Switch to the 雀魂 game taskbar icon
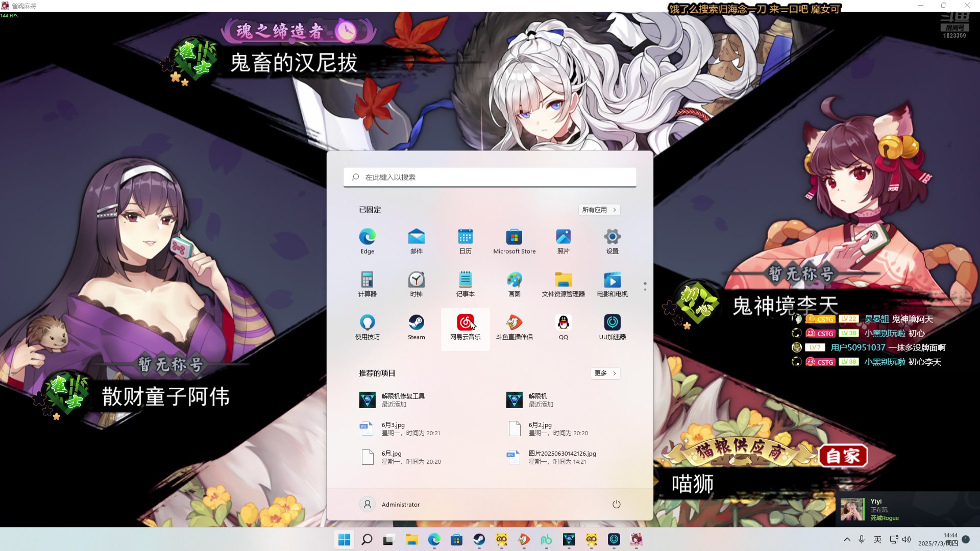Viewport: 980px width, 551px height. (636, 539)
